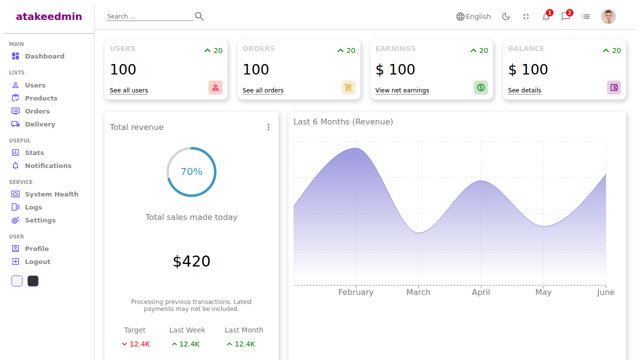Open the English language selector
The width and height of the screenshot is (640, 360).
(x=473, y=16)
